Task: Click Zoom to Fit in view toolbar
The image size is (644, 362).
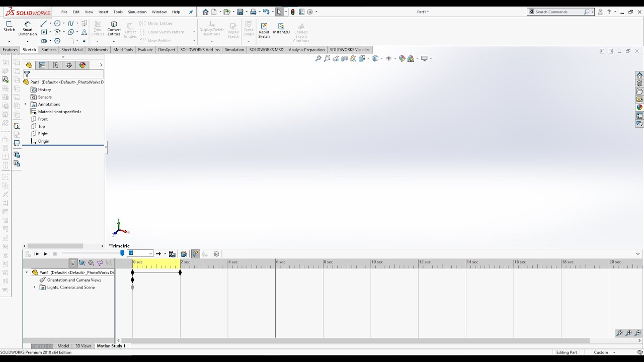Action: pyautogui.click(x=318, y=59)
